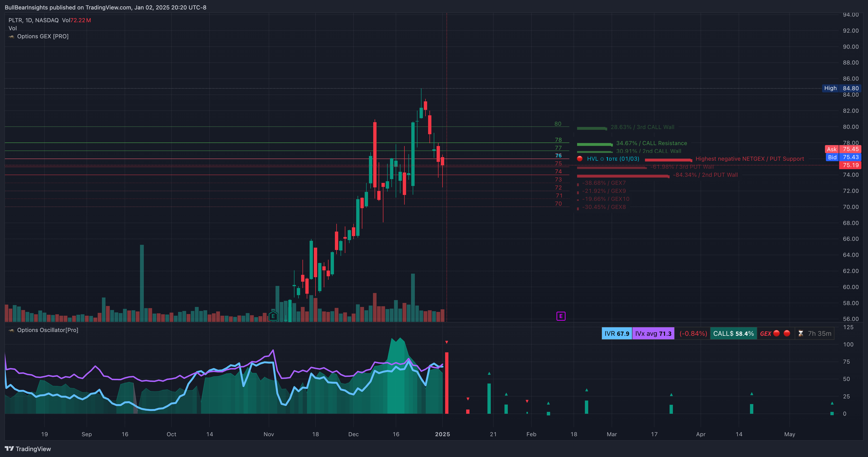Screen dimensions: 868x457
Task: Click the -84.34% / 2nd PUT Wall label
Action: pos(705,175)
